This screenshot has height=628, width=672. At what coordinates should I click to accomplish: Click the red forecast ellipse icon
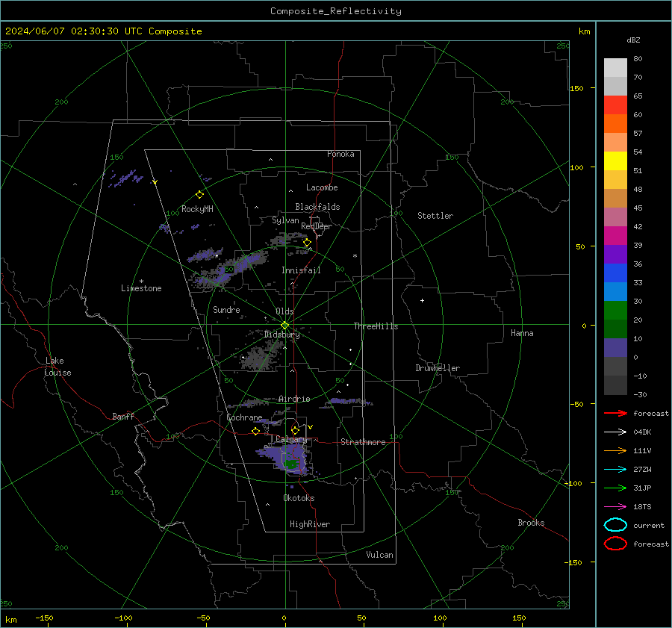tap(615, 544)
